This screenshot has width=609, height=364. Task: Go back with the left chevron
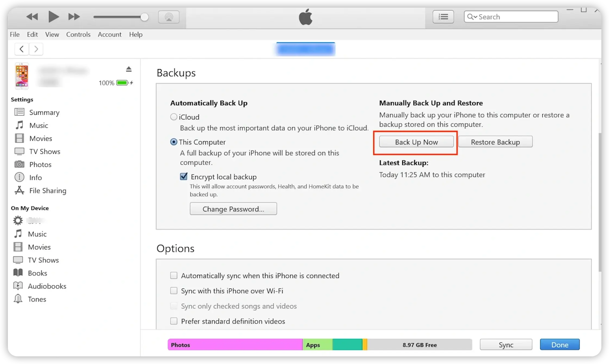tap(22, 49)
